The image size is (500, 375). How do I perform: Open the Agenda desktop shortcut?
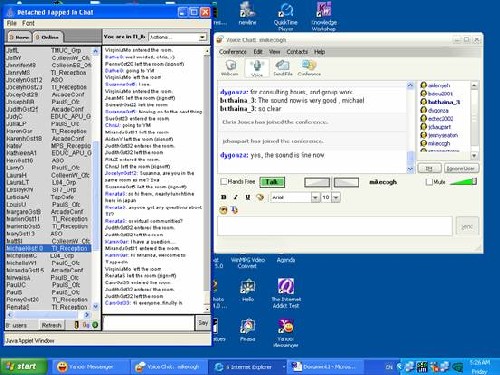point(286,260)
